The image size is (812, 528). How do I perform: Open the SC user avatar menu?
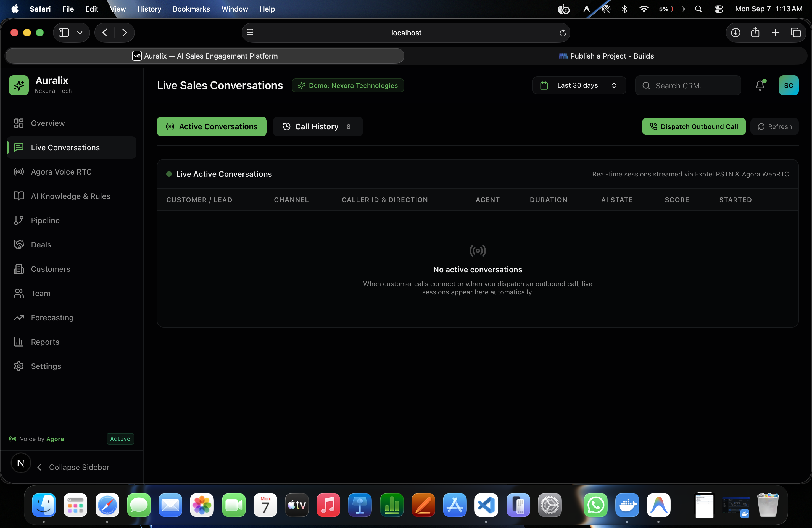(789, 85)
